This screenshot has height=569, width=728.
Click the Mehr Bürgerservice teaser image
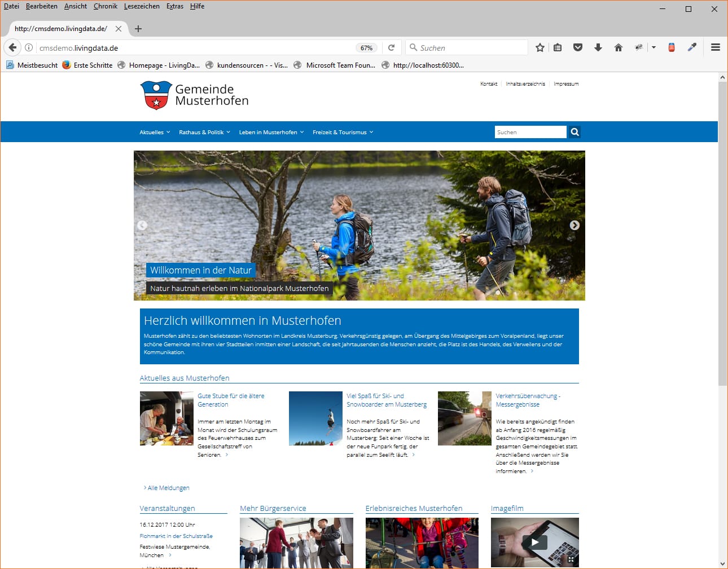click(296, 542)
